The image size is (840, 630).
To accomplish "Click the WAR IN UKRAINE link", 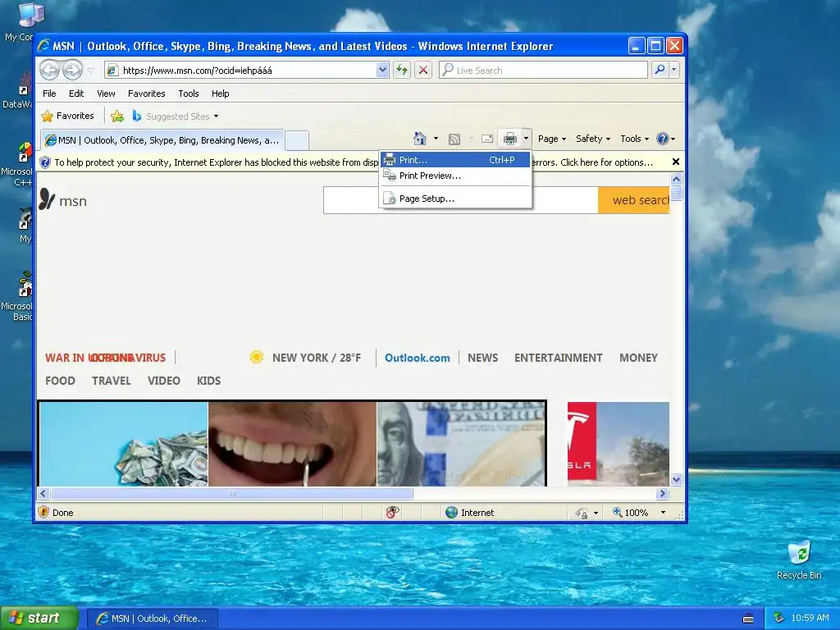I will 89,358.
